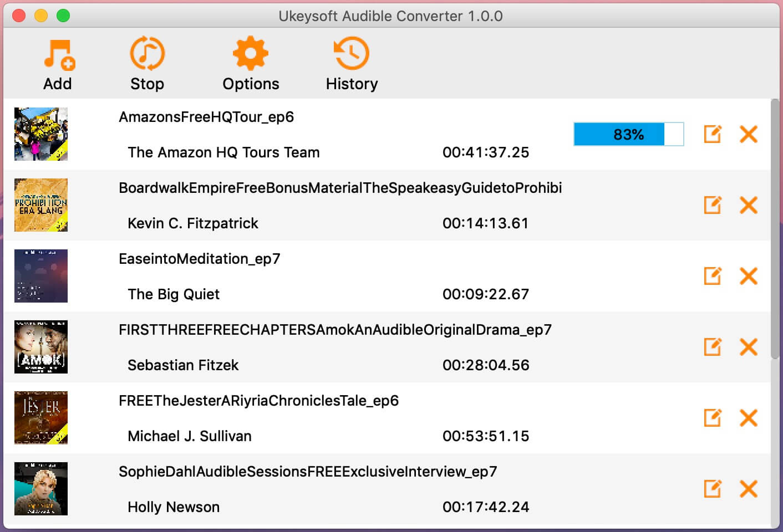Click the edit icon beside Michael J. Sullivan's audiobook
Viewport: 783px width, 532px height.
713,418
